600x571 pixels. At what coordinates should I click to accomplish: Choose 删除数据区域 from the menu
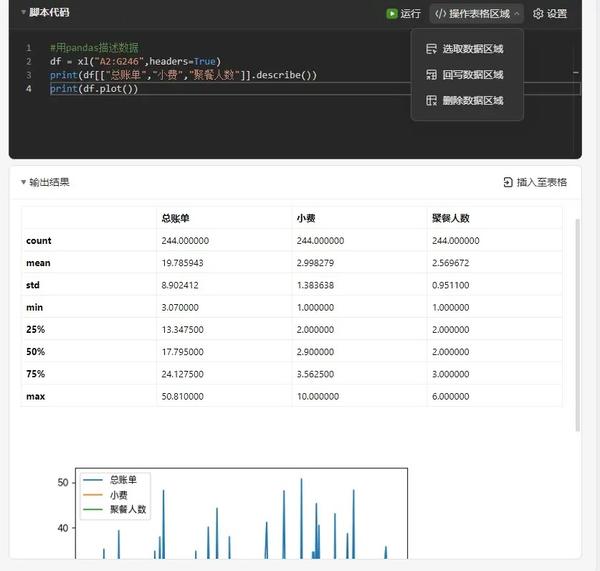tap(467, 101)
